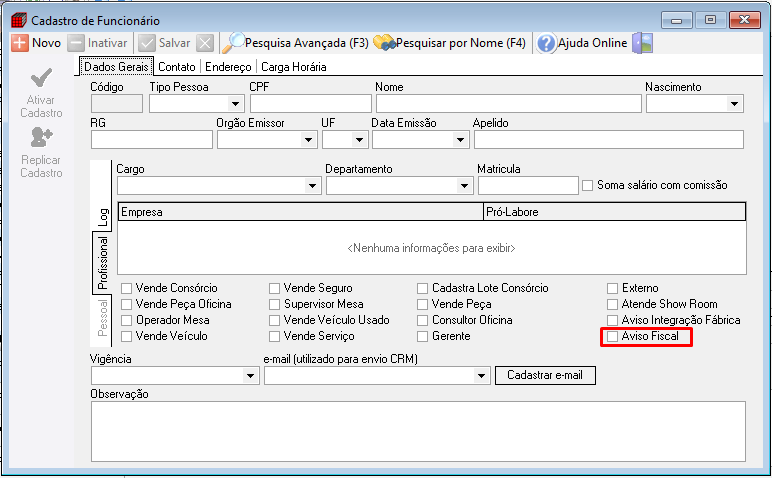Check Vende Seguro
This screenshot has height=478, width=772.
pos(274,288)
